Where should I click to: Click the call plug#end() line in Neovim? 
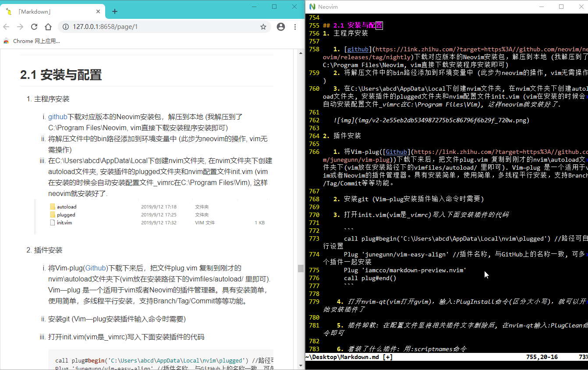(x=370, y=278)
